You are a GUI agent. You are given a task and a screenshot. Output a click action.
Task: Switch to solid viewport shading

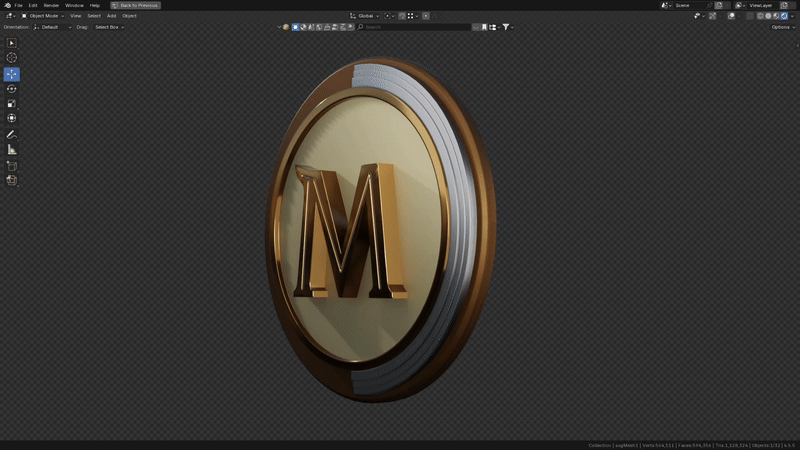pos(768,16)
